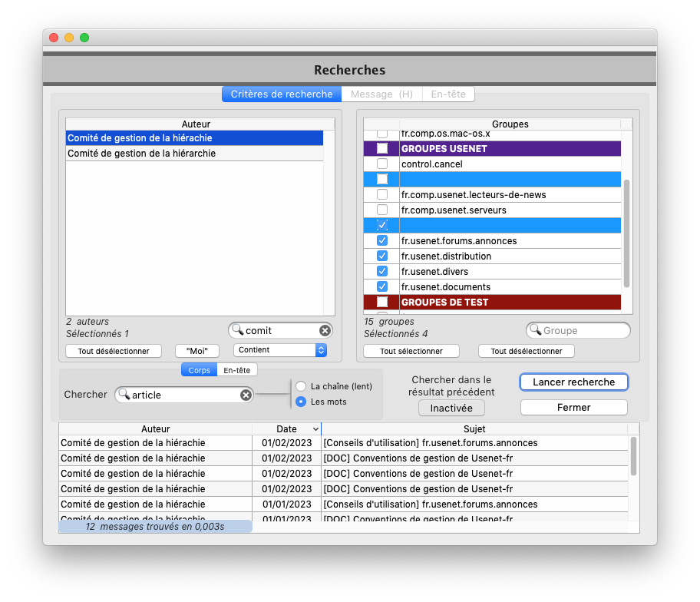The image size is (700, 602).
Task: Check fr.comp.usenet.lecteurs-de-news checkbox
Action: 382,194
